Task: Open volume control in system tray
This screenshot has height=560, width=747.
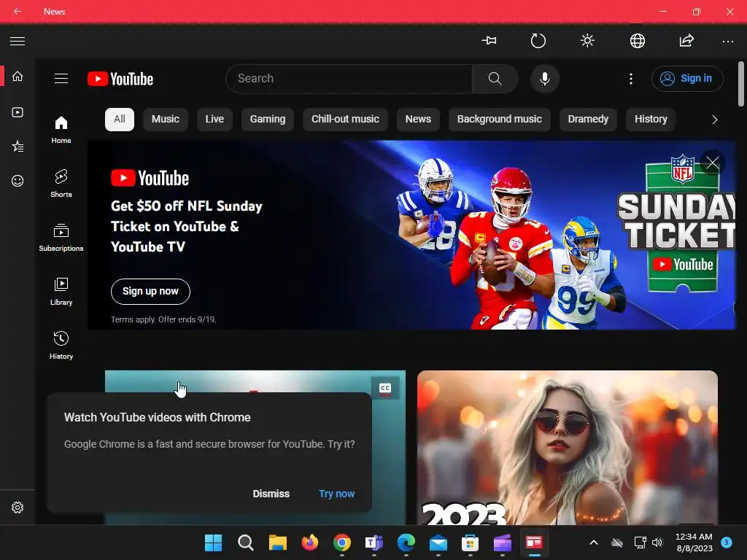Action: click(657, 542)
